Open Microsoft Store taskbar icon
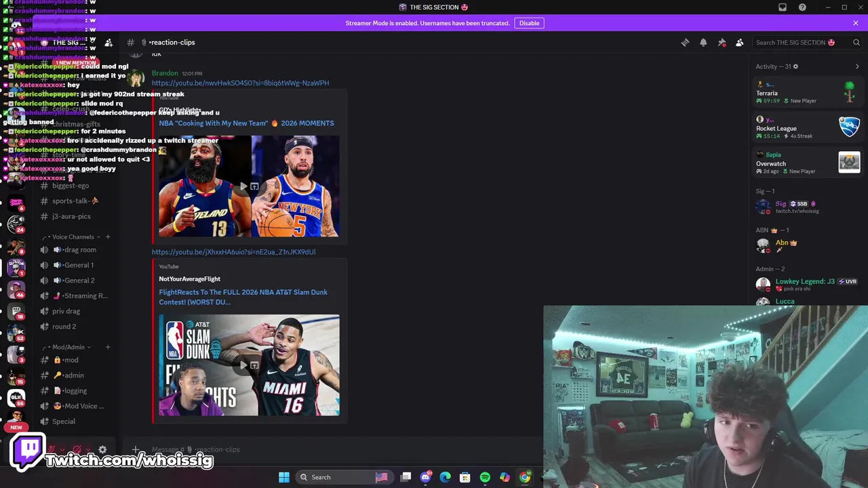 (x=465, y=477)
